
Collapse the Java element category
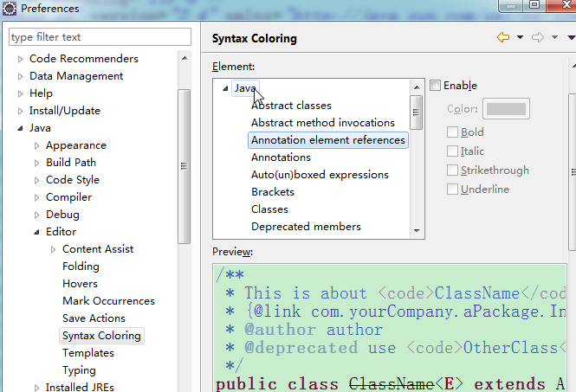coord(225,88)
